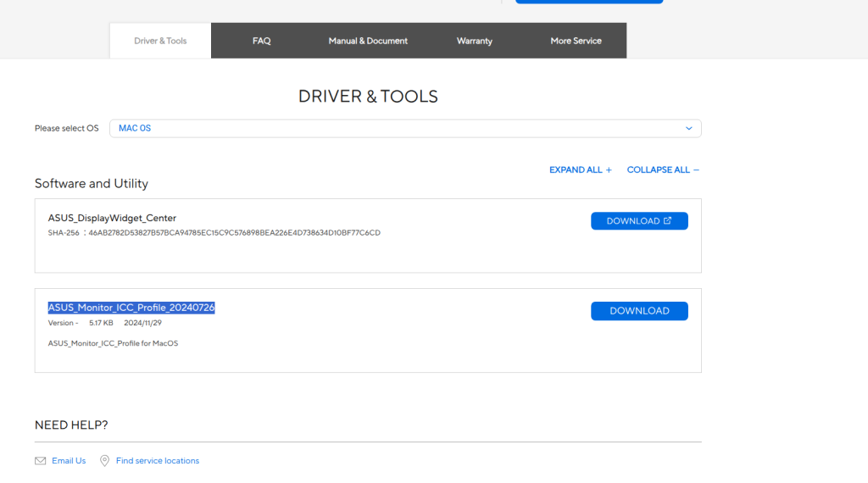Switch to the FAQ tab
The height and width of the screenshot is (483, 868).
click(261, 41)
